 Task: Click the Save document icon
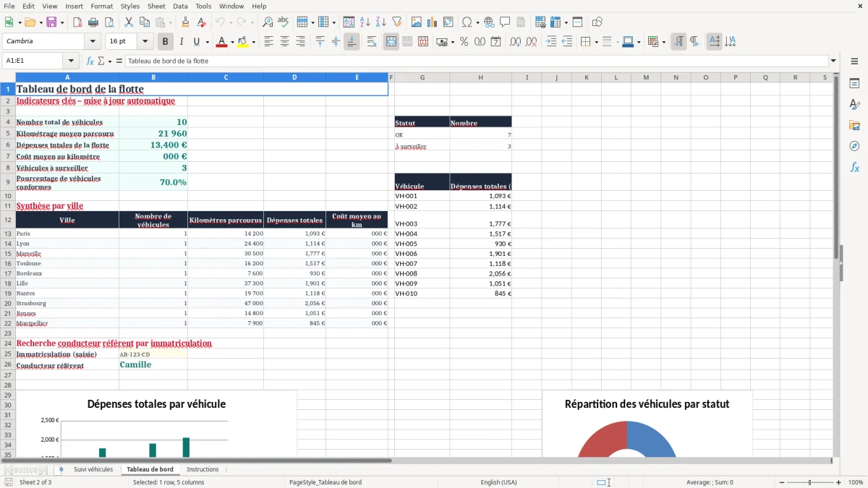51,22
